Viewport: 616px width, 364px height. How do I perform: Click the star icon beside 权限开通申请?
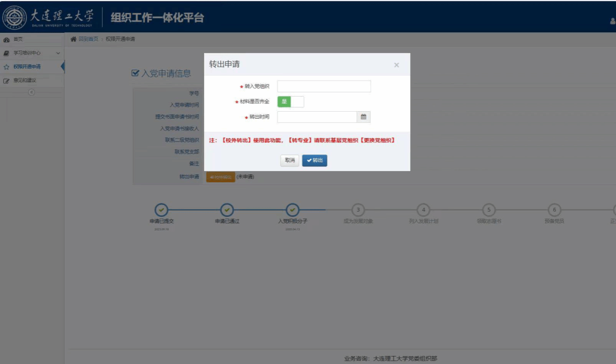(6, 67)
